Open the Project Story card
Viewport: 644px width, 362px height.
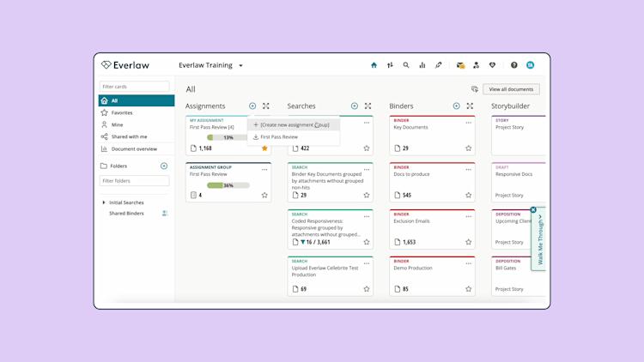click(519, 135)
